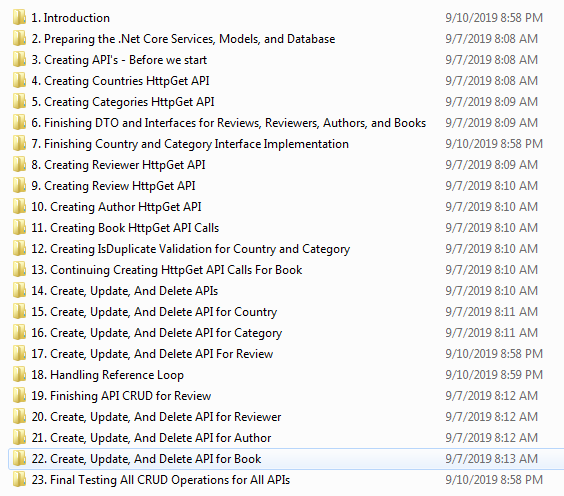Image resolution: width=564 pixels, height=496 pixels.
Task: Click folder icon for 16. API for Category
Action: 19,332
